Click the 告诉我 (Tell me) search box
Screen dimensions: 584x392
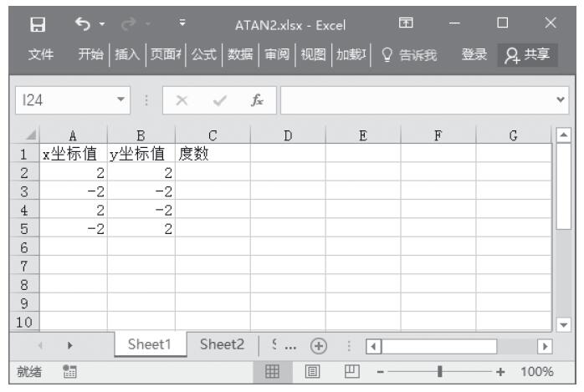[x=415, y=54]
